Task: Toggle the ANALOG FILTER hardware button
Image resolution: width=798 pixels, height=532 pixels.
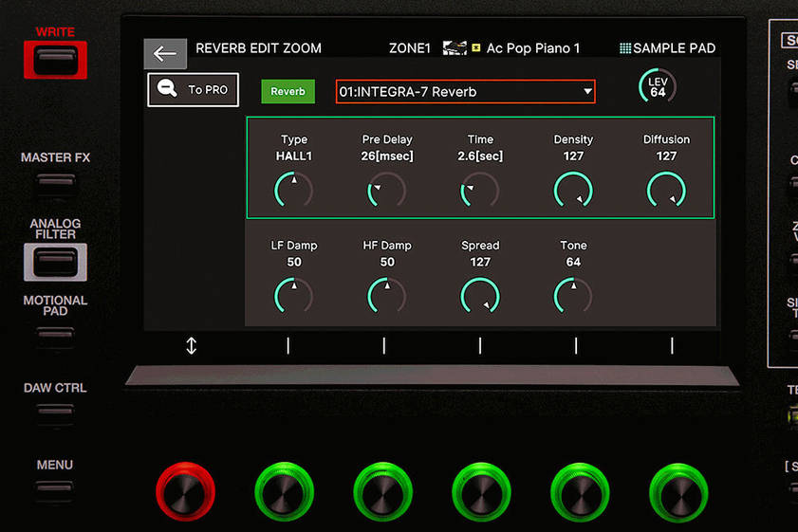Action: point(55,262)
